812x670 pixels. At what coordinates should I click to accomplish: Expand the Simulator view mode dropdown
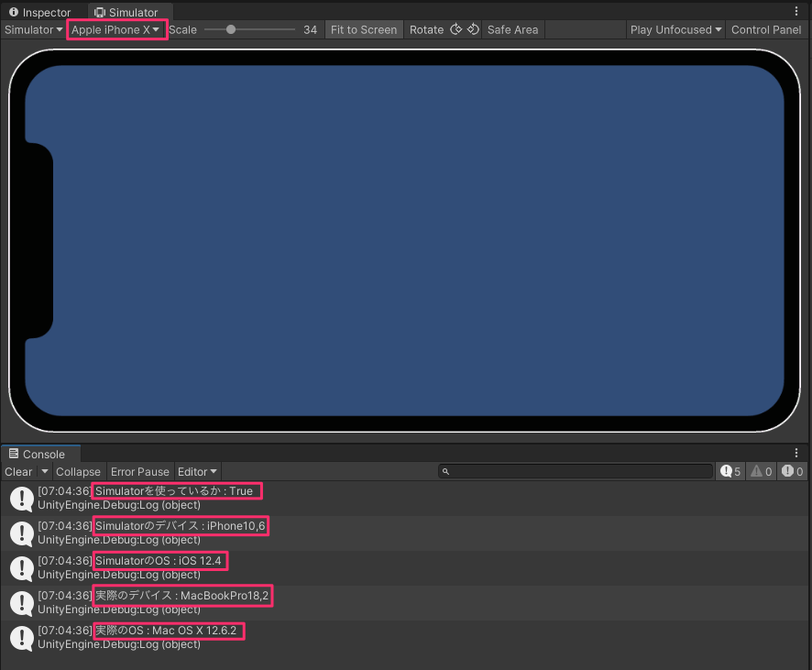(x=33, y=29)
